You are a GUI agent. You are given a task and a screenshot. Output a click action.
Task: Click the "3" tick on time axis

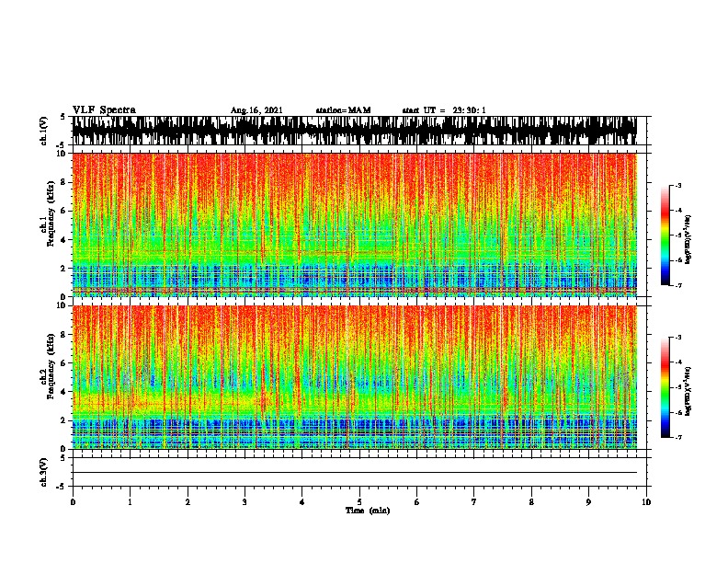[245, 502]
